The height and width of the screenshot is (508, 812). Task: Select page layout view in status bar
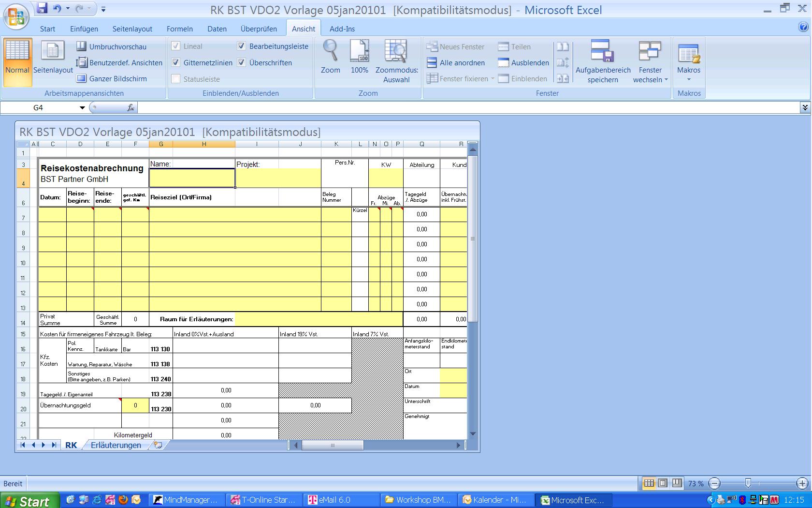(663, 483)
